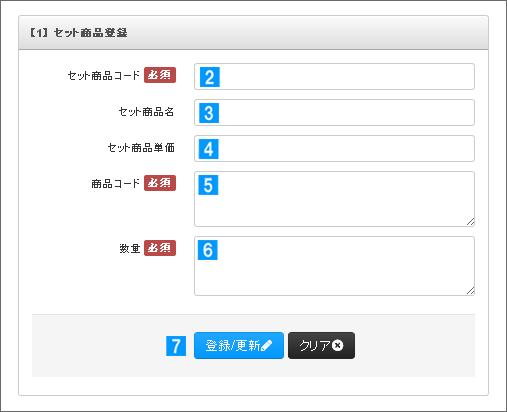
Task: Click the 必須 badge beside 数量
Action: pyautogui.click(x=160, y=248)
